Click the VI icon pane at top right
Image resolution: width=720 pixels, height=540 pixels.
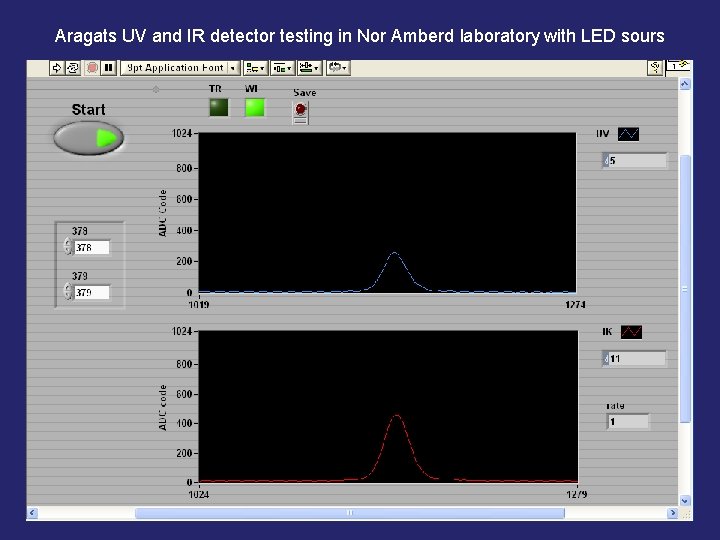tap(678, 67)
